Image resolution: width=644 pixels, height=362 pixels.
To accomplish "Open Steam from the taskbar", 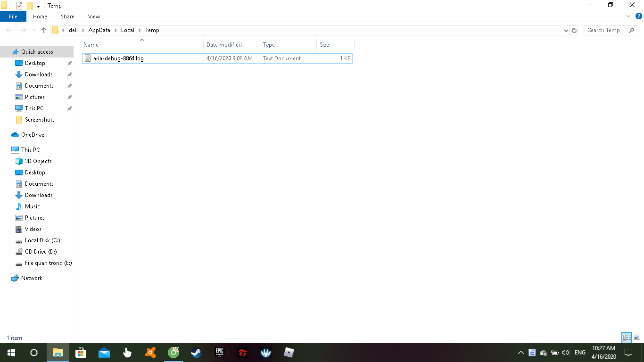I will click(x=196, y=353).
